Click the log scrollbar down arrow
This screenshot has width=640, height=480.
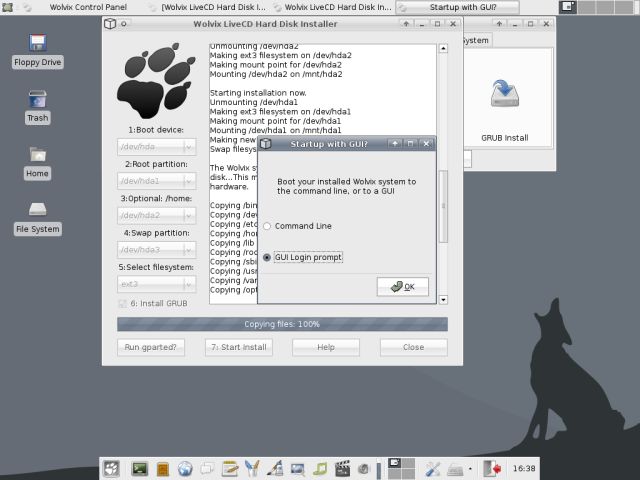(x=443, y=300)
